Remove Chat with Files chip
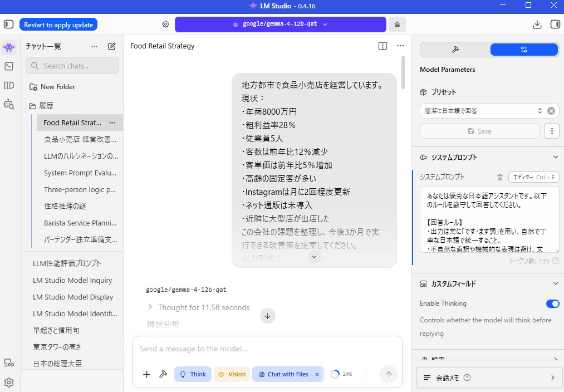The height and width of the screenshot is (392, 564). 317,374
